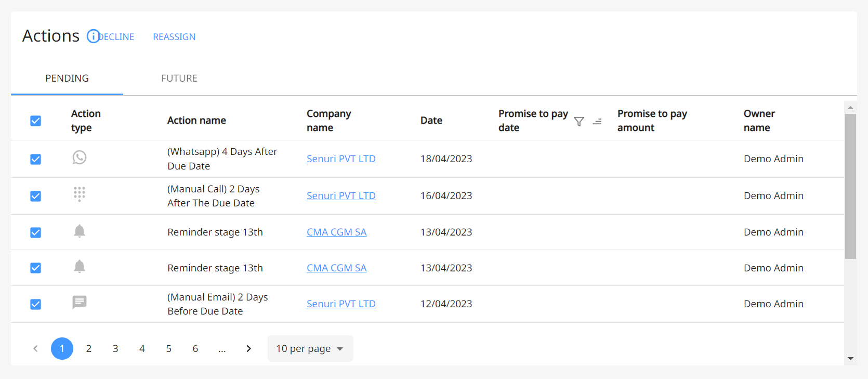Click the Owner name column header
Viewport: 868px width, 379px height.
(759, 120)
